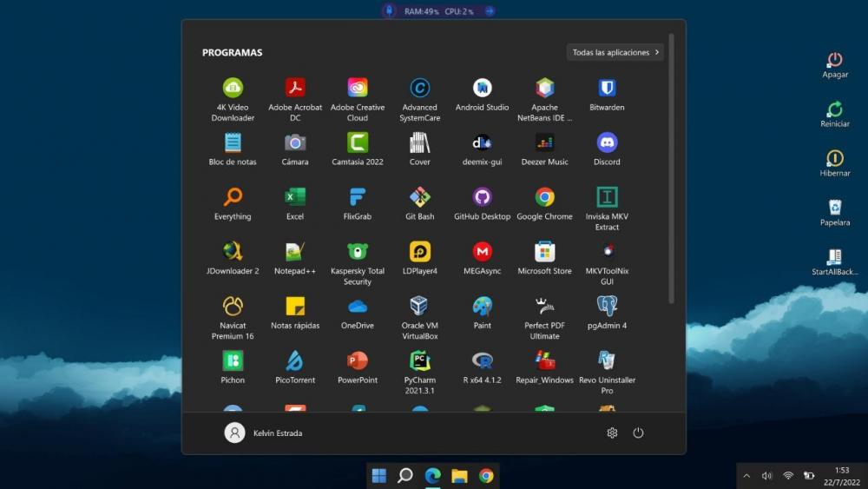Open Microsoft Edge from the taskbar
This screenshot has height=489, width=868.
(432, 475)
